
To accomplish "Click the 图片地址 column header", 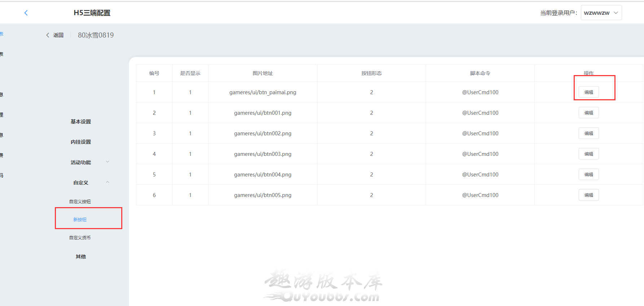I will pyautogui.click(x=263, y=73).
